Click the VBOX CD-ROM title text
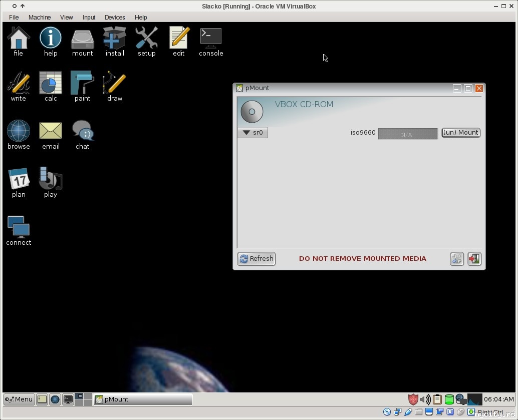Viewport: 518px width, 420px height. coord(304,104)
